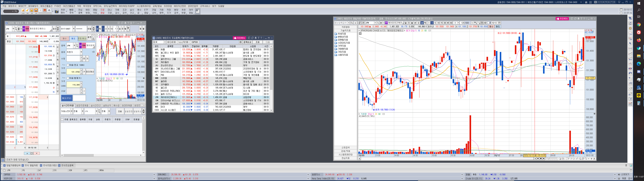Open the 거래소전체 dropdown in order list
This screenshot has height=181, width=644.
click(x=72, y=111)
